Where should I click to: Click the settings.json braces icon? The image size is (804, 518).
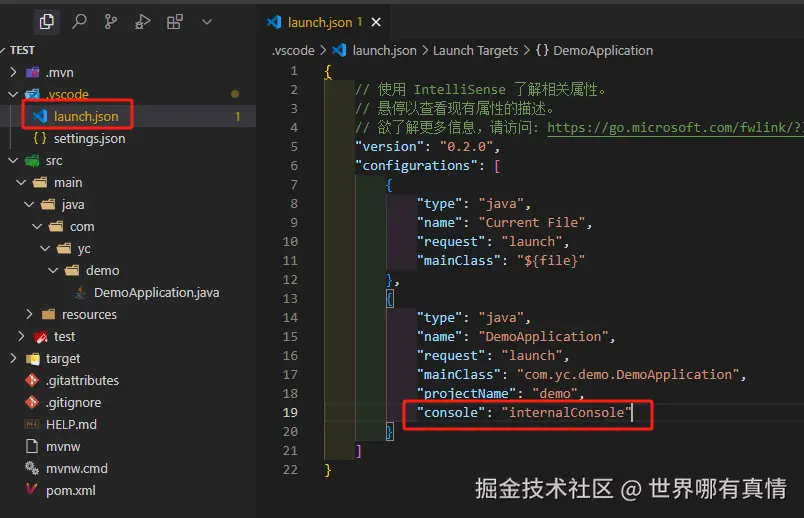pyautogui.click(x=40, y=138)
